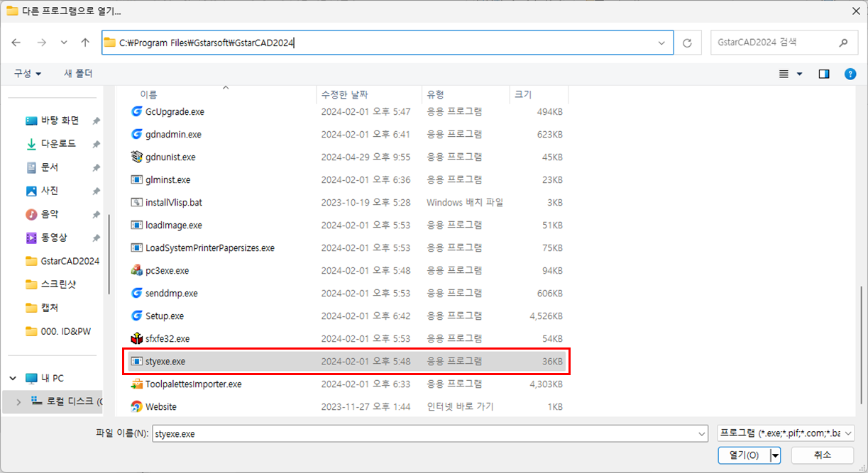Open the 열기 button split arrow

pos(776,455)
